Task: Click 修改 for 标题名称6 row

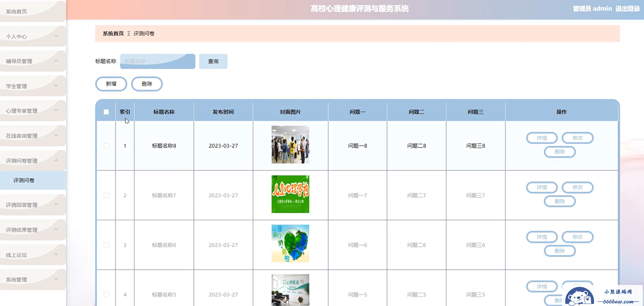Action: tap(578, 237)
